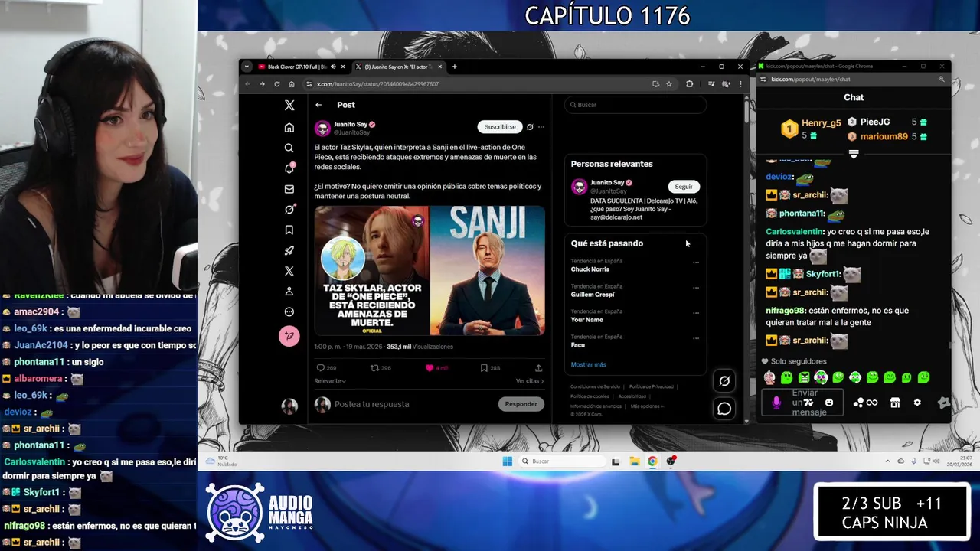Open Notifications bell in X sidebar
This screenshot has height=551, width=980.
tap(289, 168)
